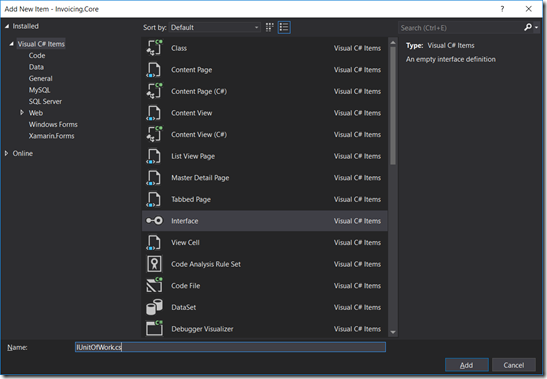Switch to small icons list view

point(284,27)
